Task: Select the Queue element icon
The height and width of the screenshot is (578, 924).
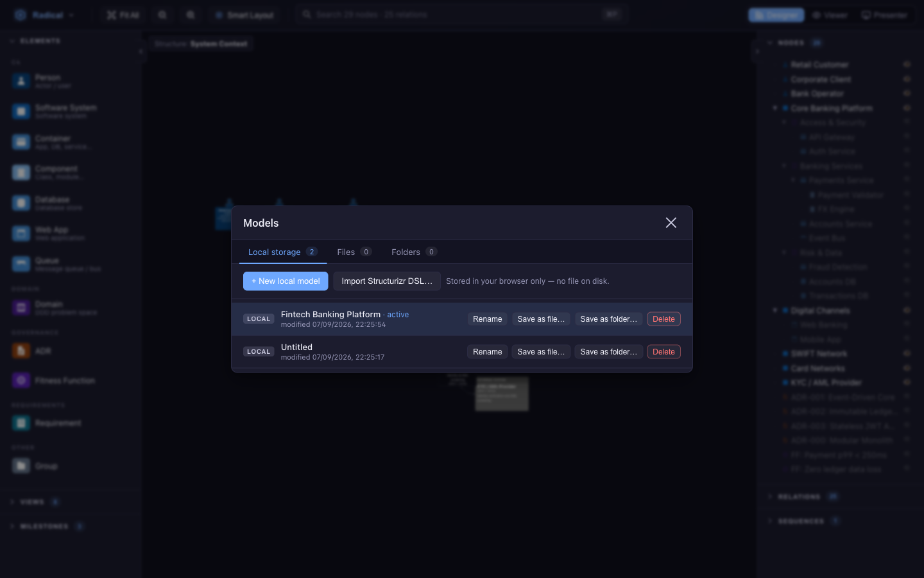Action: coord(21,264)
